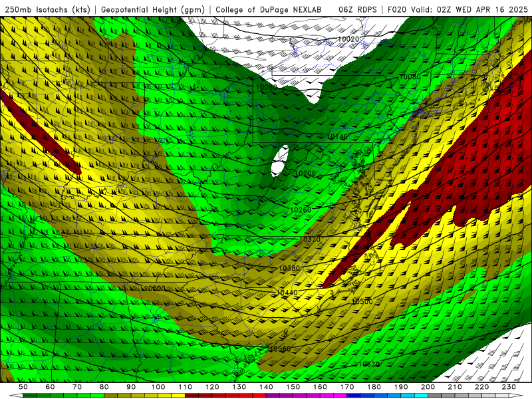Click the 110 value on the color scale
This screenshot has height=399, width=532.
point(186,387)
